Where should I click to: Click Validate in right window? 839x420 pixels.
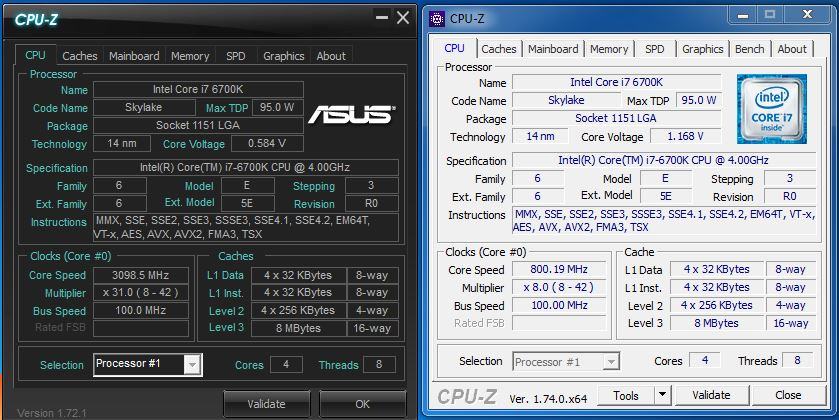click(711, 395)
